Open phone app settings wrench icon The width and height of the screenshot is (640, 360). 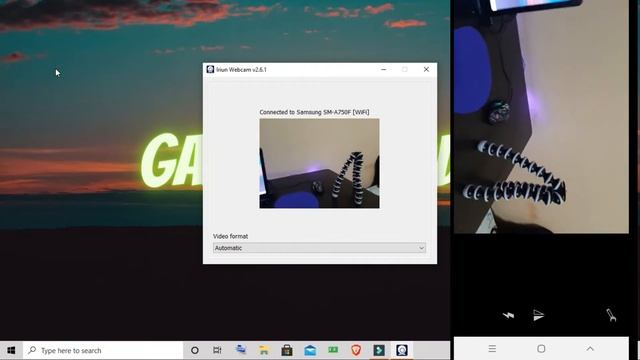pos(611,315)
